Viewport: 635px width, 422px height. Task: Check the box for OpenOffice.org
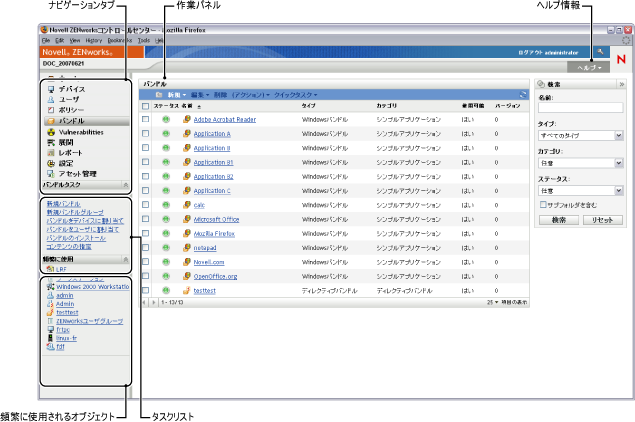coord(145,276)
